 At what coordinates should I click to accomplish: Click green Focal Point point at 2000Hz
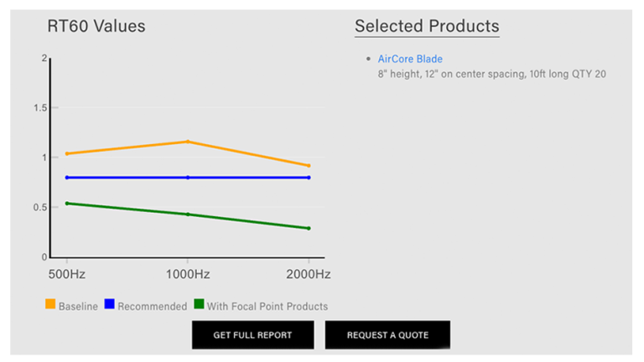[x=309, y=228]
